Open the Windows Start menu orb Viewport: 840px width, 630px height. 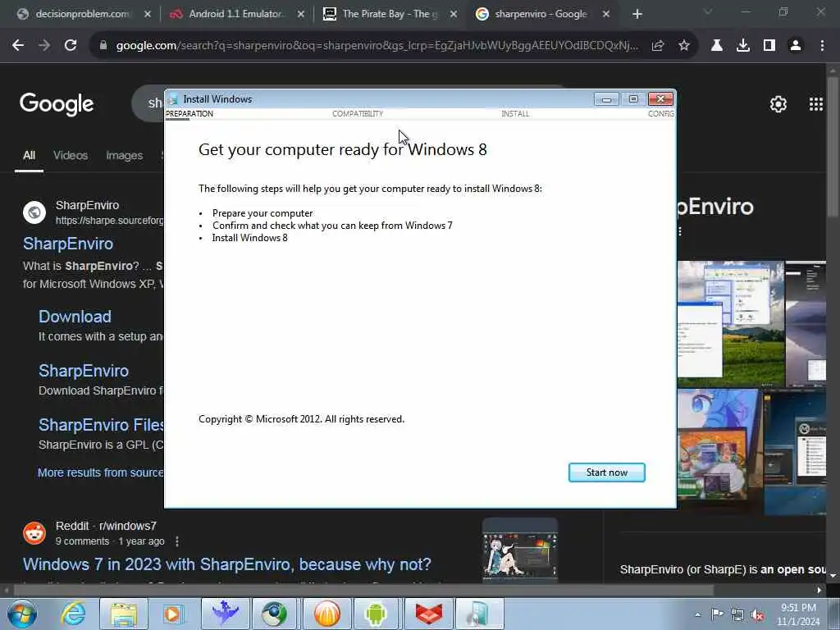click(22, 614)
